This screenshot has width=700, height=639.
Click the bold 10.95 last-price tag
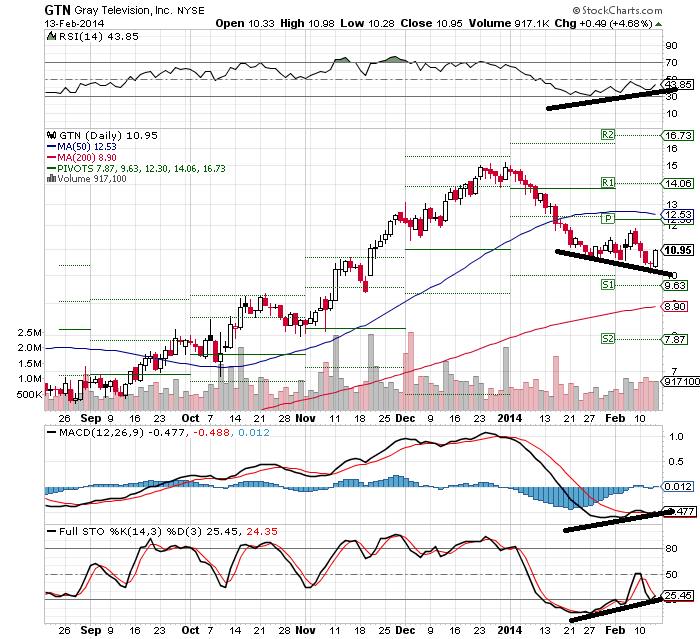(678, 250)
